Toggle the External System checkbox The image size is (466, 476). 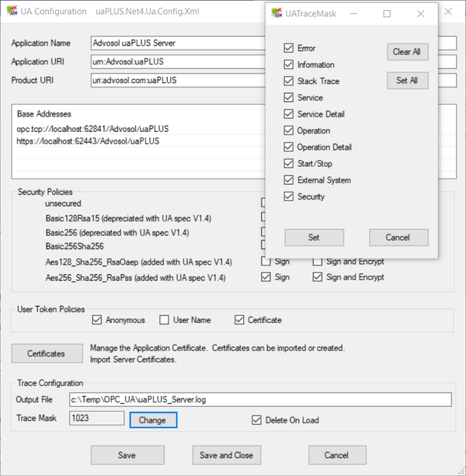288,180
